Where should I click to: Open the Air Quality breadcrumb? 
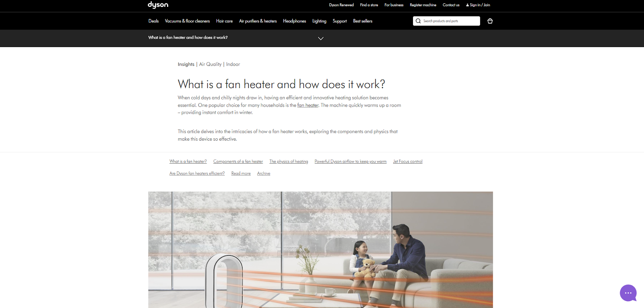(x=210, y=64)
